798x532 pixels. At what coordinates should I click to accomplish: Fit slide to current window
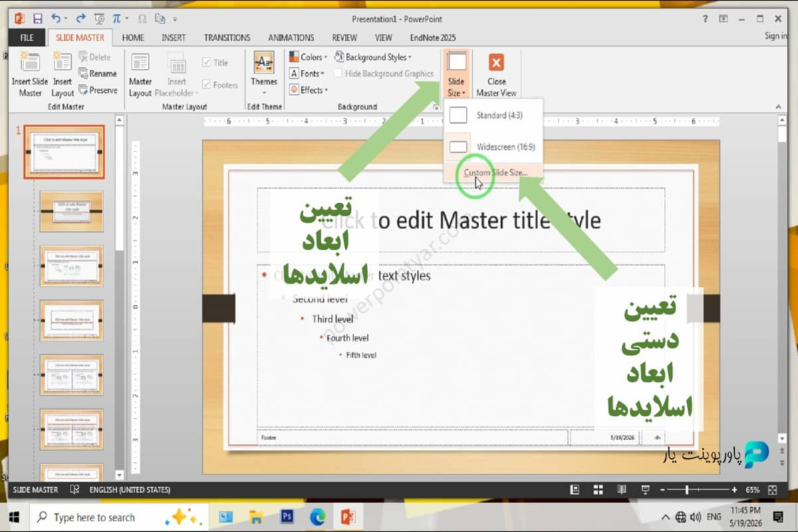coord(772,489)
